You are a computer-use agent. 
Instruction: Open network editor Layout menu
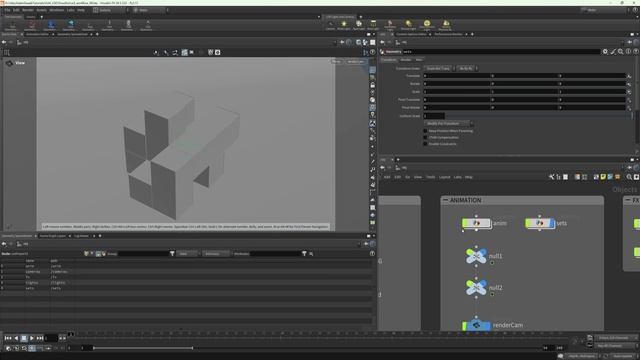[444, 177]
